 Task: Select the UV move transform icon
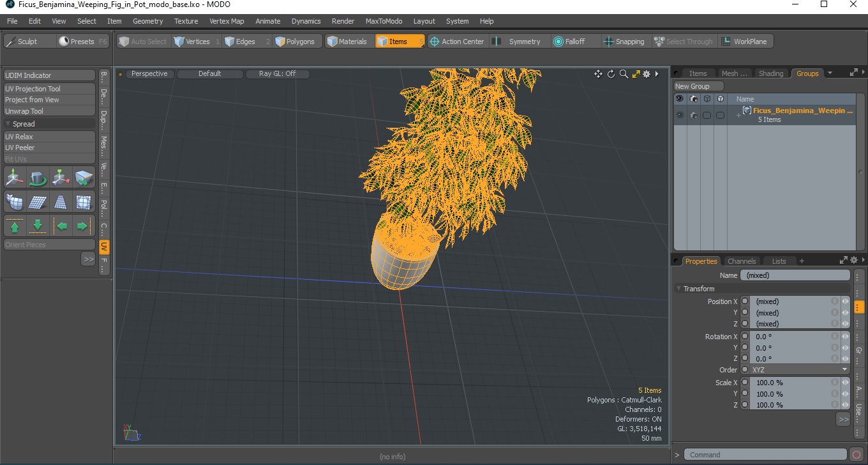[x=15, y=177]
